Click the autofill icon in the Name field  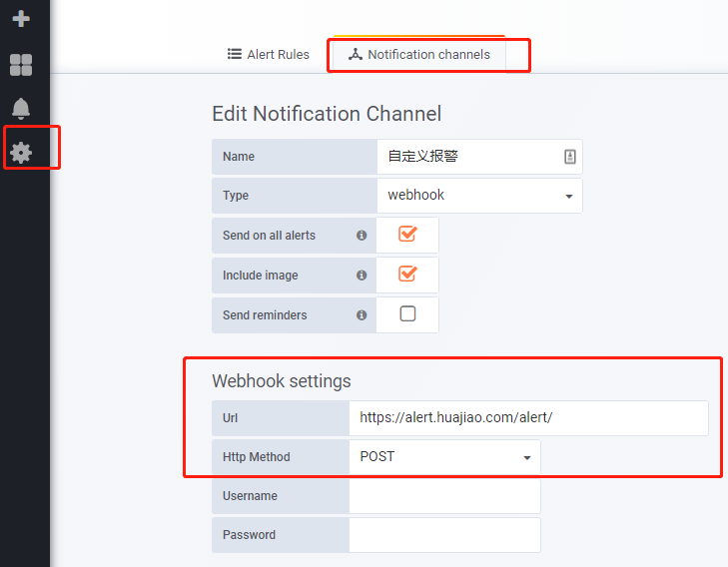(x=569, y=157)
